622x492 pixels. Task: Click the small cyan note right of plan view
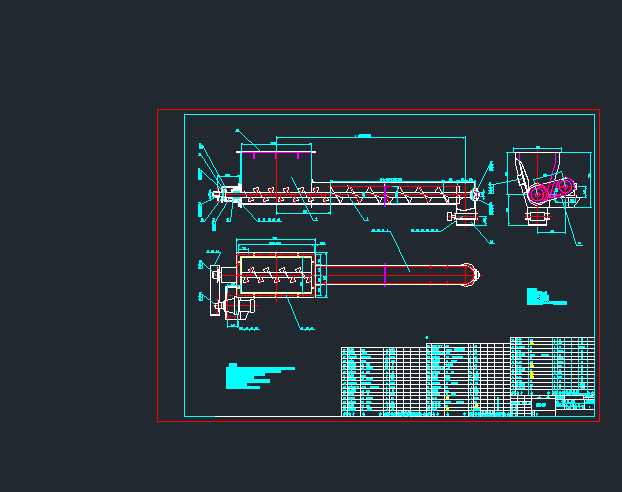coord(546,297)
